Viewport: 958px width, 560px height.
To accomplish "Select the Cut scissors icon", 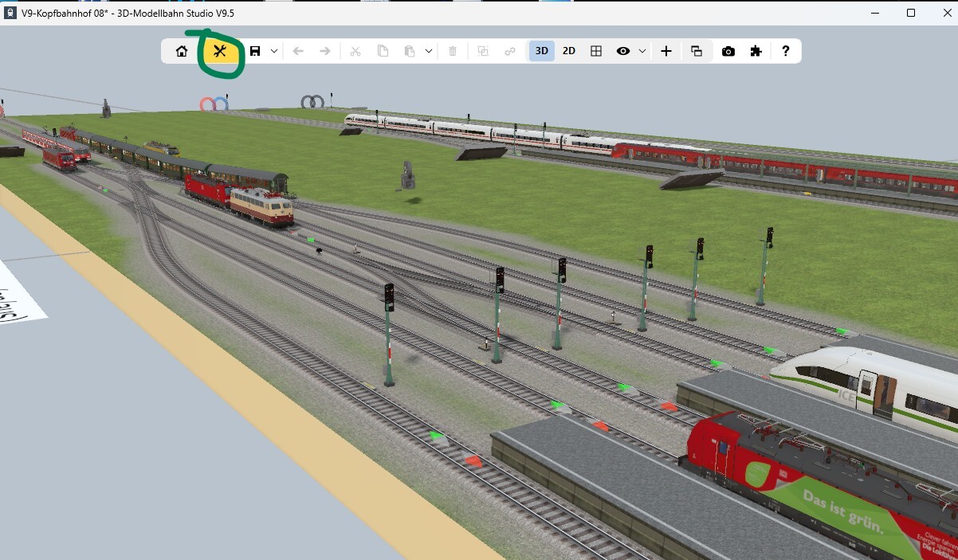I will [356, 50].
